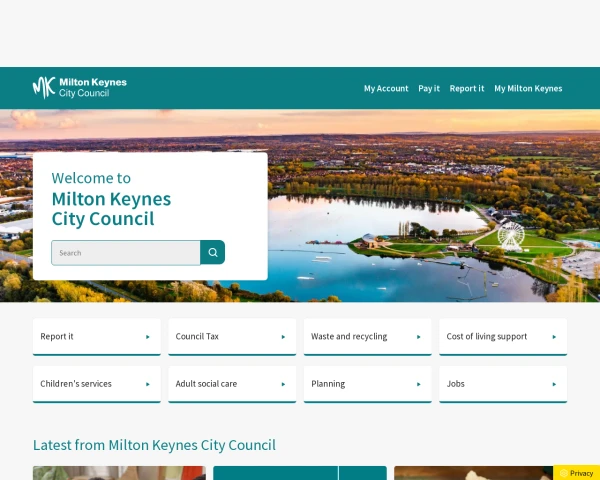Open My Account in the header
This screenshot has width=600, height=480.
tap(386, 88)
